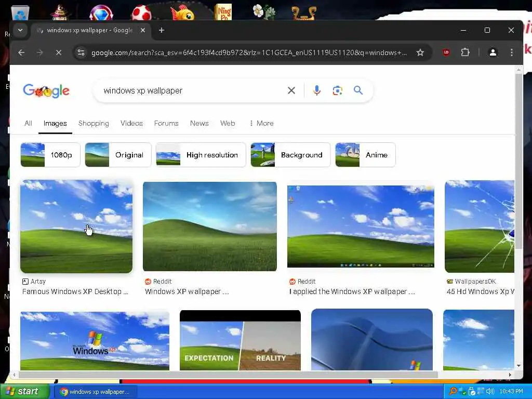The image size is (532, 399).
Task: Open the Windows XP logo wallpaper thumbnail
Action: coord(95,341)
